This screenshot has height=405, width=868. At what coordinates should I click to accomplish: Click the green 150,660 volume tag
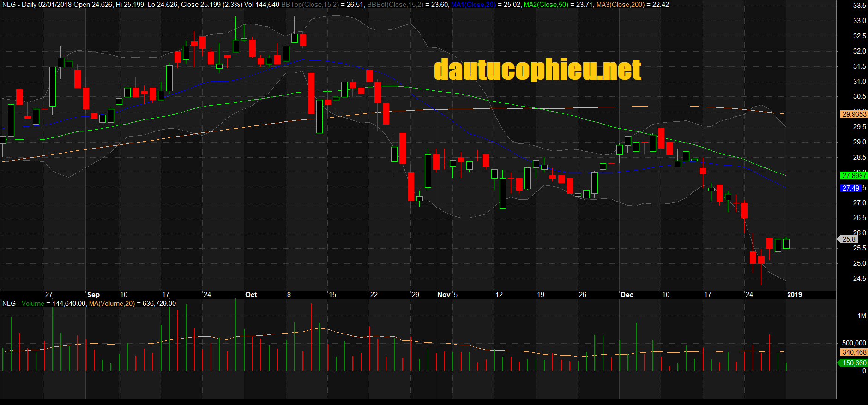[x=854, y=363]
